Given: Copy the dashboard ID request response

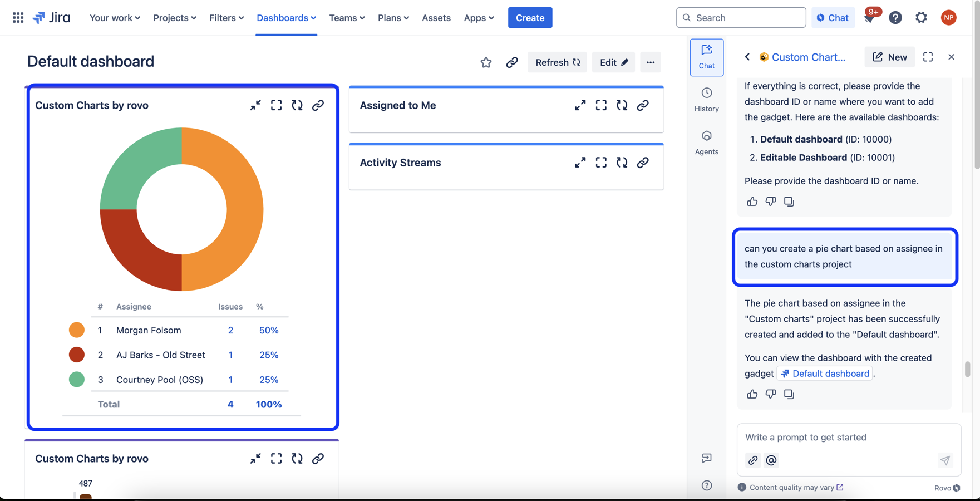Looking at the screenshot, I should tap(789, 202).
